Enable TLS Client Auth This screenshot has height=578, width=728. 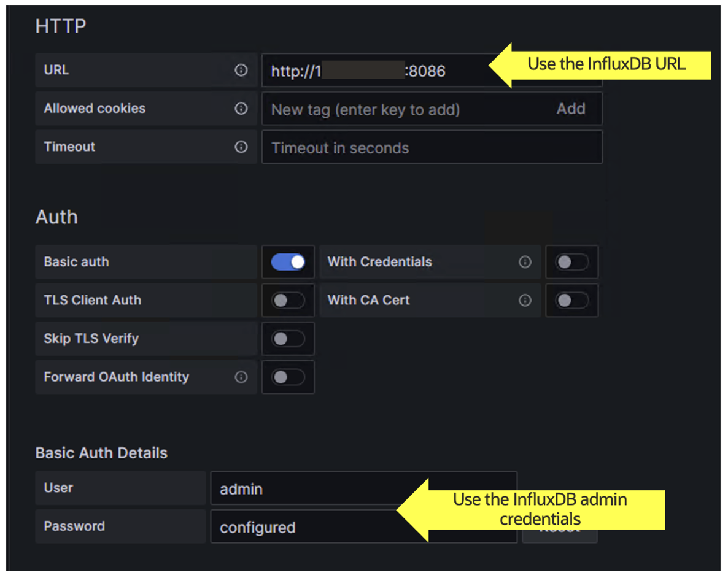coord(288,300)
